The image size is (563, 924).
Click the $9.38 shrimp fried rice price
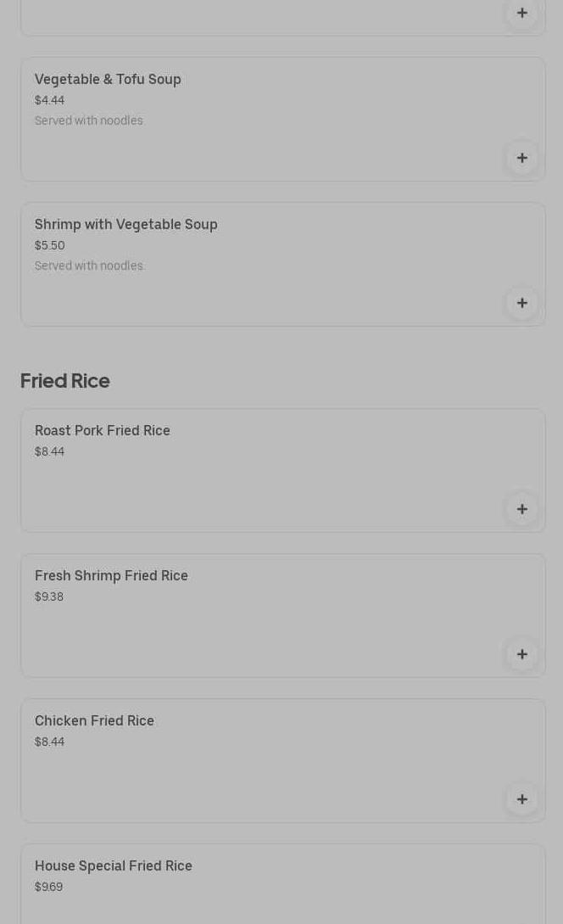pyautogui.click(x=49, y=596)
